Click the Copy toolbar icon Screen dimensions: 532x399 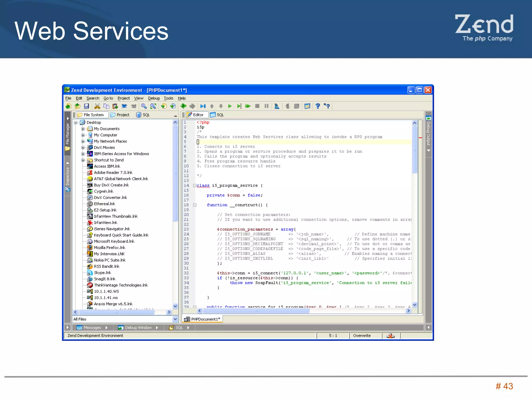[x=106, y=106]
